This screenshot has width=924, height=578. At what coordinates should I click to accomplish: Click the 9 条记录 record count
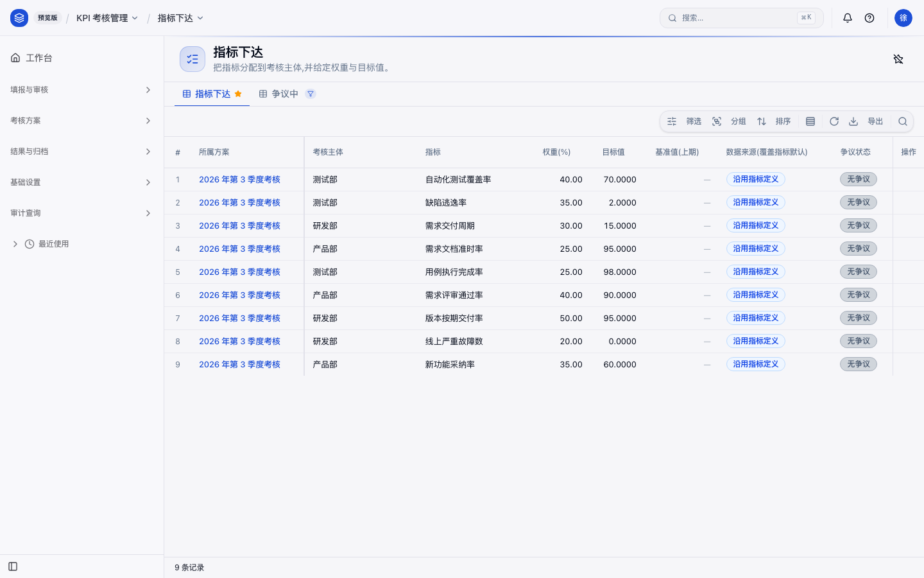(x=189, y=568)
